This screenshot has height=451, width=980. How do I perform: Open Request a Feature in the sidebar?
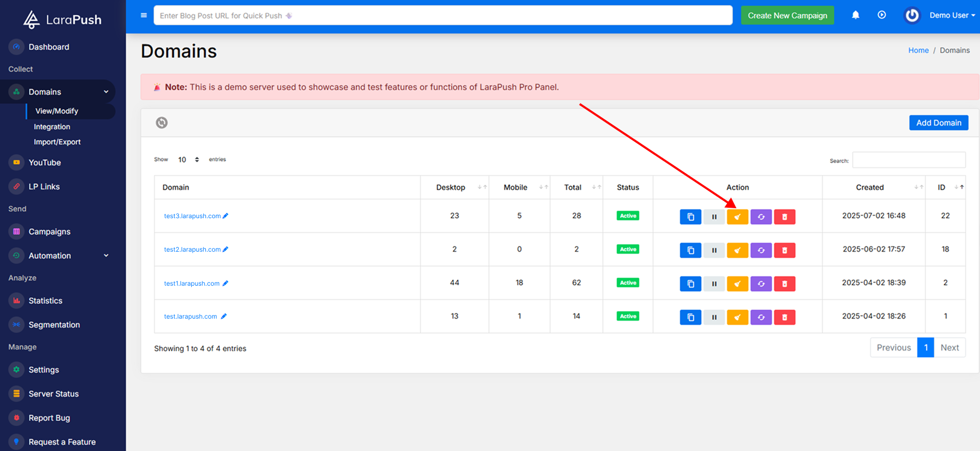(x=62, y=442)
